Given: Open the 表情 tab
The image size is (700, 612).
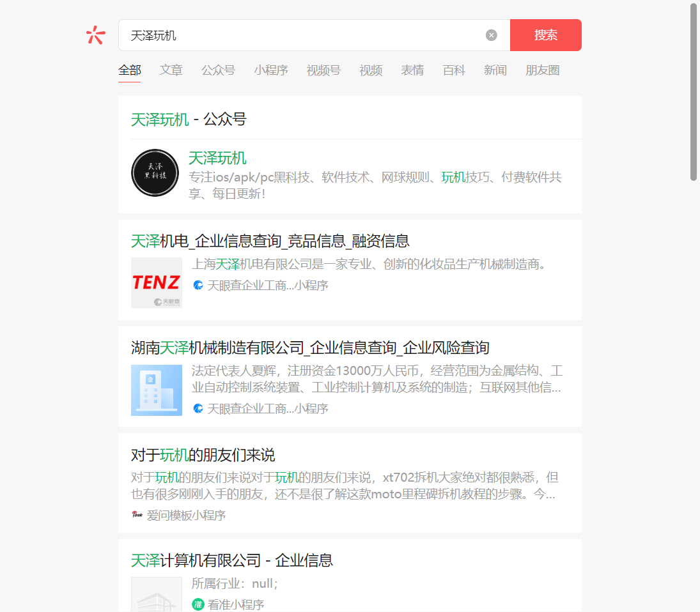Looking at the screenshot, I should tap(412, 70).
